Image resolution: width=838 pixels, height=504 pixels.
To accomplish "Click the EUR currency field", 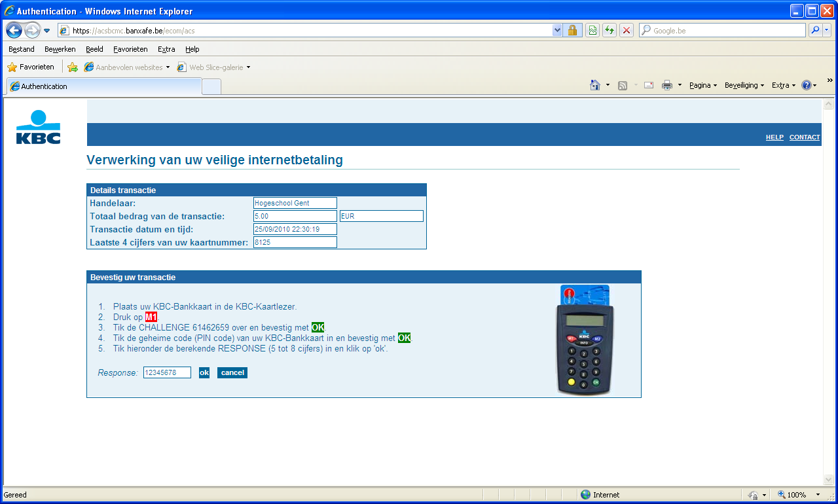I will point(382,216).
